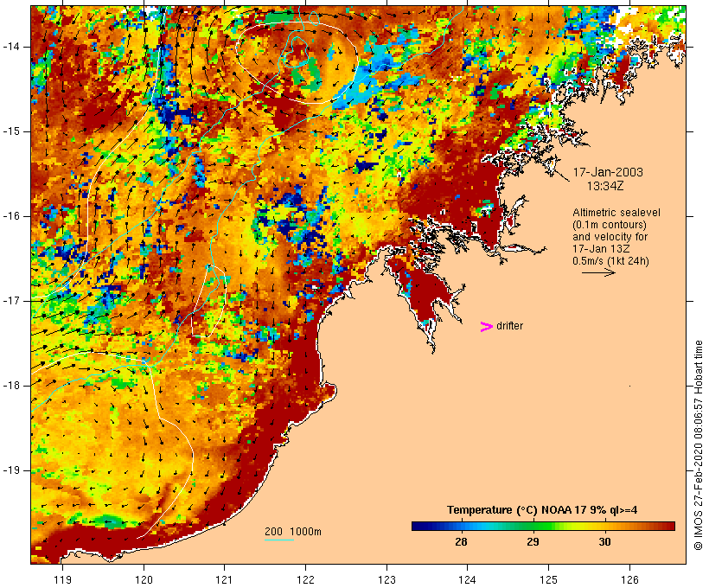Click the '17-Jan 13Z' legend line
709x588 pixels.
pos(602,249)
